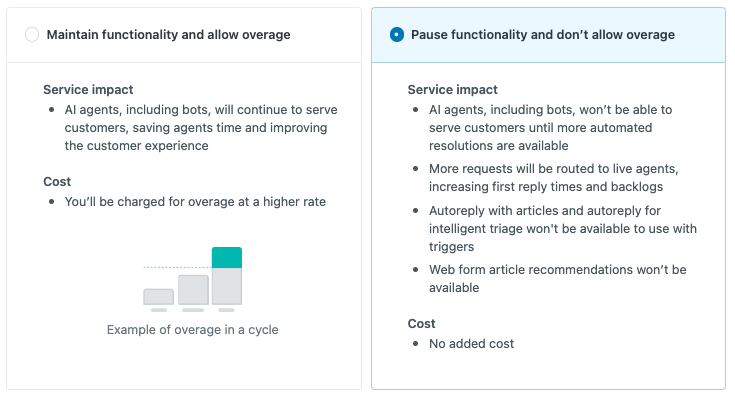Click the left card's Service impact heading
Screen dimensions: 735x394
point(88,89)
